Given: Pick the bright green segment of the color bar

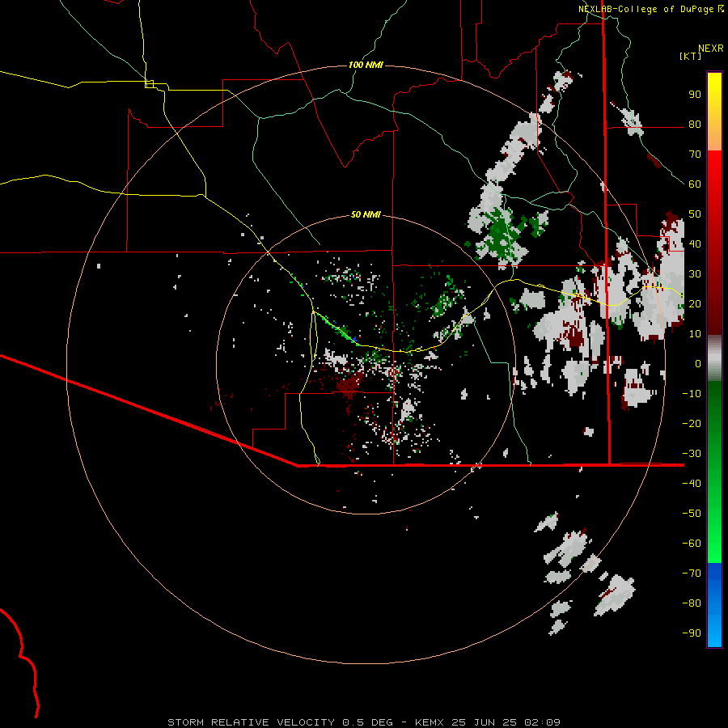Looking at the screenshot, I should coord(714,472).
